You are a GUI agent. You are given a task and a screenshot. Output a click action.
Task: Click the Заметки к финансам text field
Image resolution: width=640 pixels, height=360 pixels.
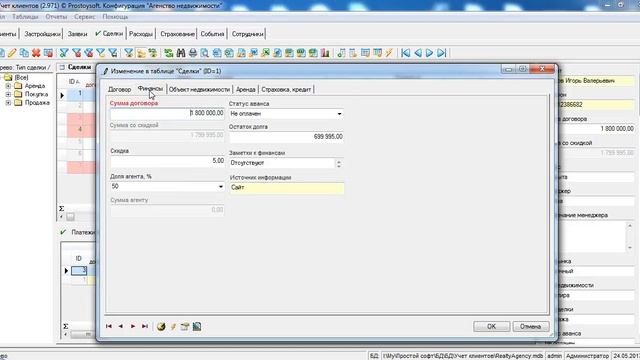click(282, 163)
